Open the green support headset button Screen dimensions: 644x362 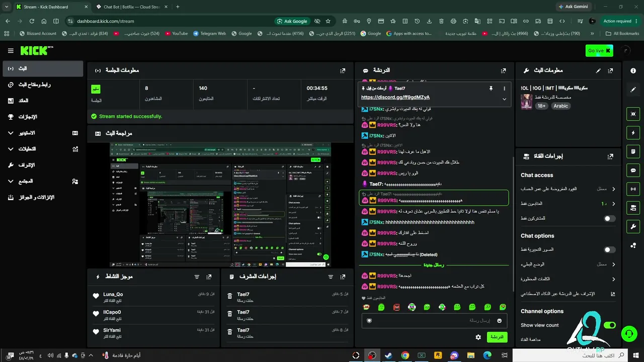[628, 333]
